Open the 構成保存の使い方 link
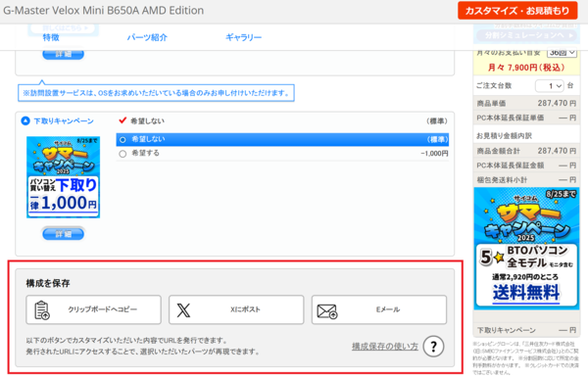 (x=385, y=346)
